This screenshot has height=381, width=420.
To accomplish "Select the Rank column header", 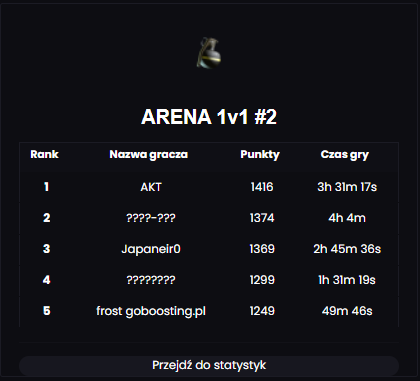I will coord(44,154).
